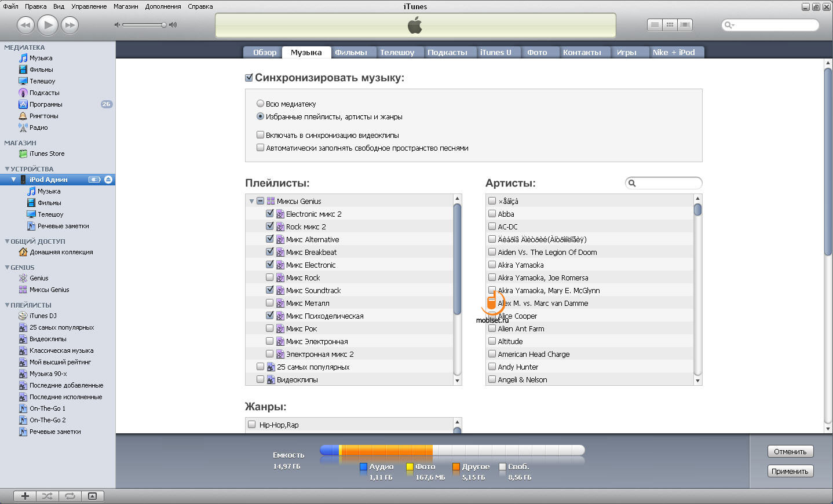Uncheck Electronic микс 2 playlist

pyautogui.click(x=269, y=213)
